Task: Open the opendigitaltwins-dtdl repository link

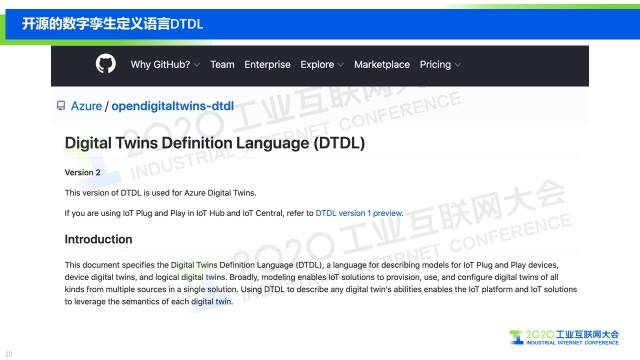Action: coord(173,106)
